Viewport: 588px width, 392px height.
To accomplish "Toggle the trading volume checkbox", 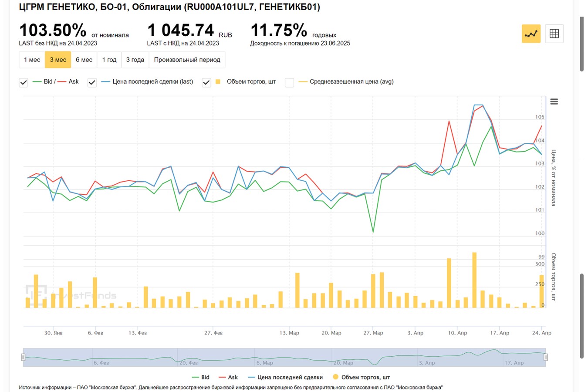I will tap(206, 82).
